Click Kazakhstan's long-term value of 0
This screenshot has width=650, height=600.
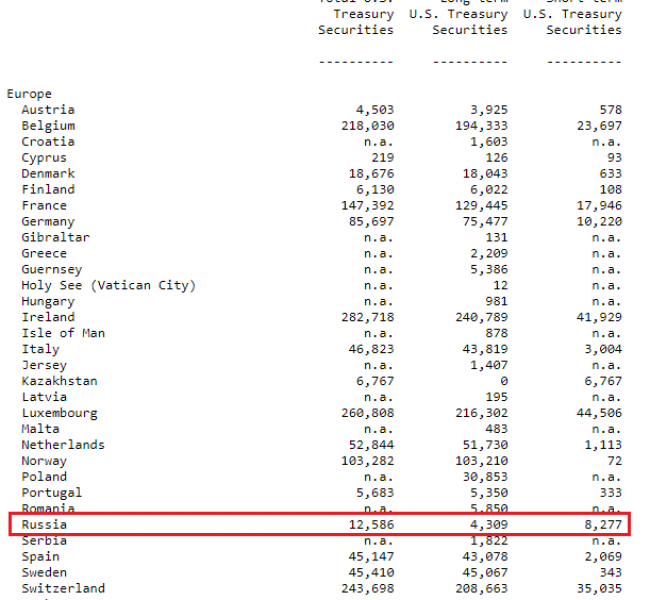pyautogui.click(x=503, y=381)
